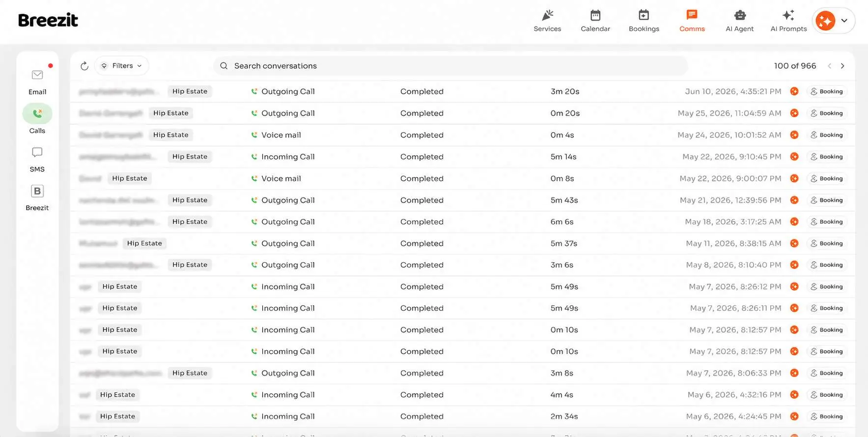Click orange agent icon on May 6, 4:32:16 PM row
The image size is (868, 437).
click(794, 395)
